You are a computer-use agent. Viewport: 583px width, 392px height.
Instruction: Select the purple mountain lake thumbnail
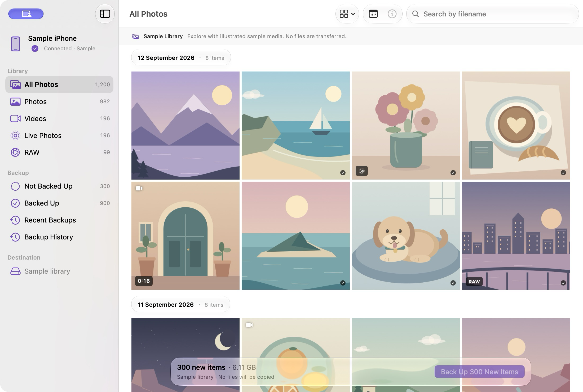[x=185, y=126]
